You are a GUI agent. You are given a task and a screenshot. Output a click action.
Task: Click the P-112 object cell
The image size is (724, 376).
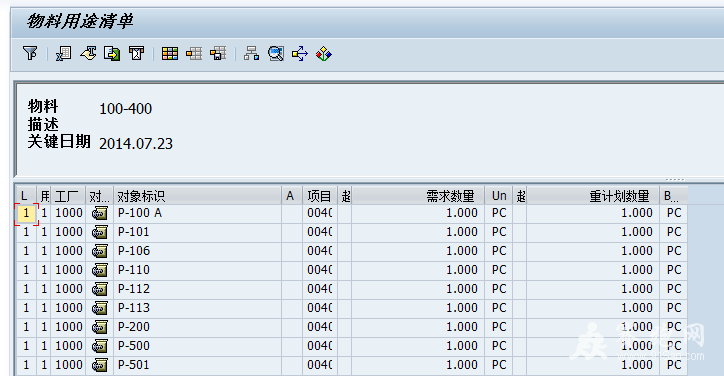coord(197,289)
